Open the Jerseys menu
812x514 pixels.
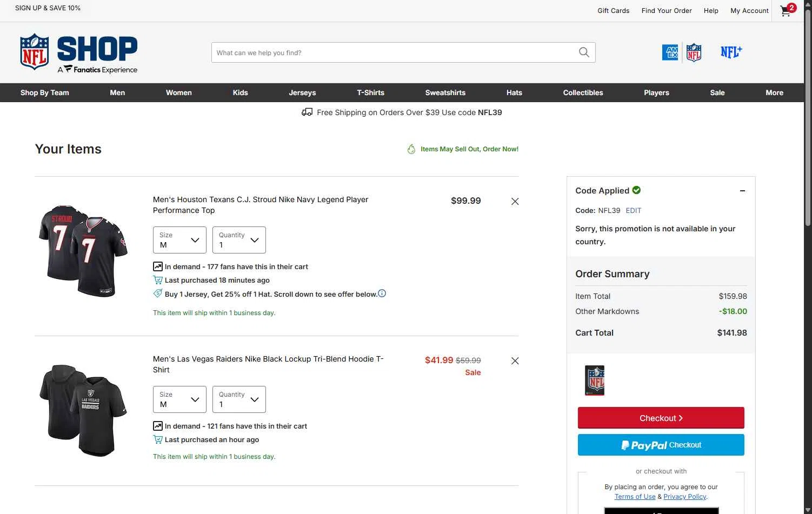pos(302,92)
